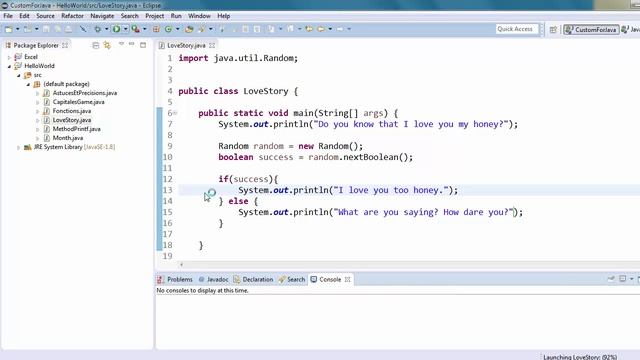Click the Run External Tools icon
The image size is (640, 360).
[136, 29]
